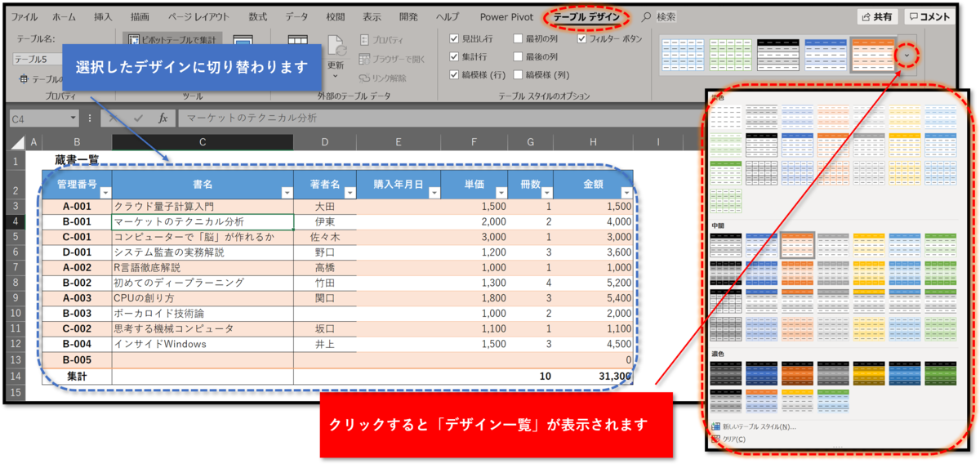The width and height of the screenshot is (980, 464).
Task: Click the 検索 search field
Action: tap(666, 16)
